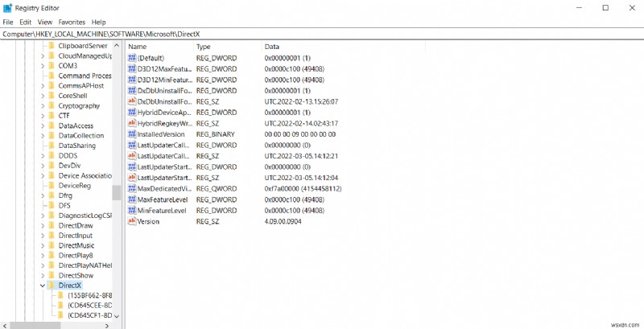Select the {CD645CF1-8D subkey
The width and height of the screenshot is (644, 329).
pyautogui.click(x=89, y=315)
